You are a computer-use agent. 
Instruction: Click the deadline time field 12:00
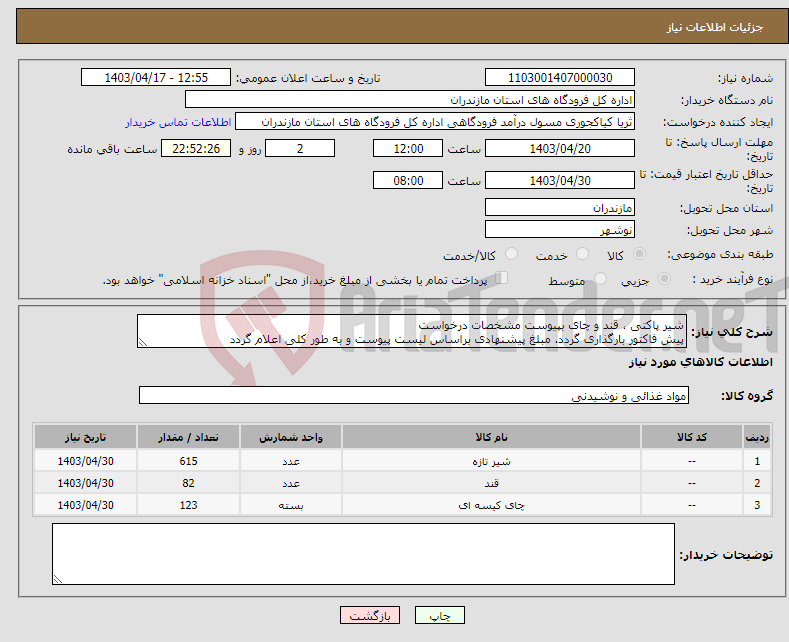pyautogui.click(x=408, y=148)
